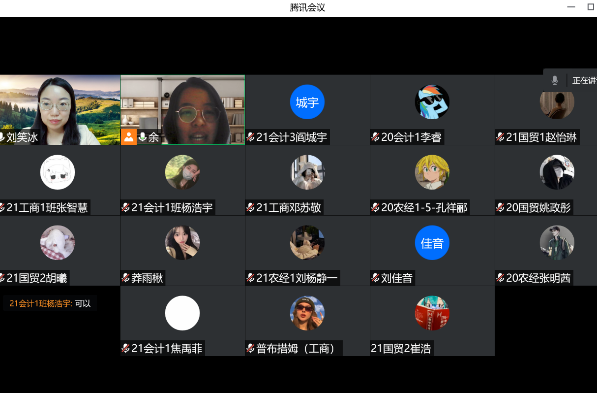Click the name label 21国贸1赵怡琳
Screen dimensions: 597x393
tap(541, 137)
